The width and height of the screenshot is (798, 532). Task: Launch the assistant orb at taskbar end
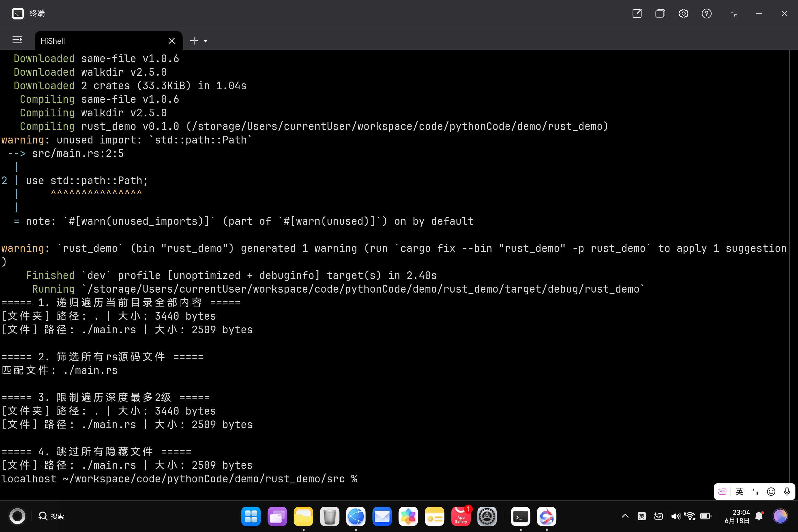780,516
